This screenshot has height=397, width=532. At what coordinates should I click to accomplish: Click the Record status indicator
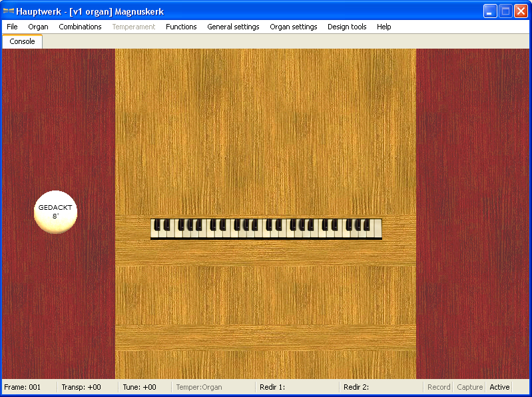pos(438,387)
